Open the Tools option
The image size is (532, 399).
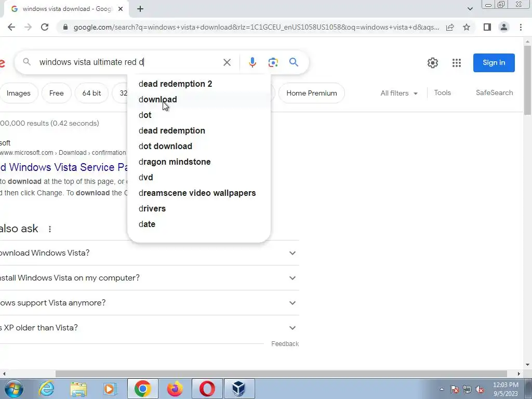click(x=443, y=92)
